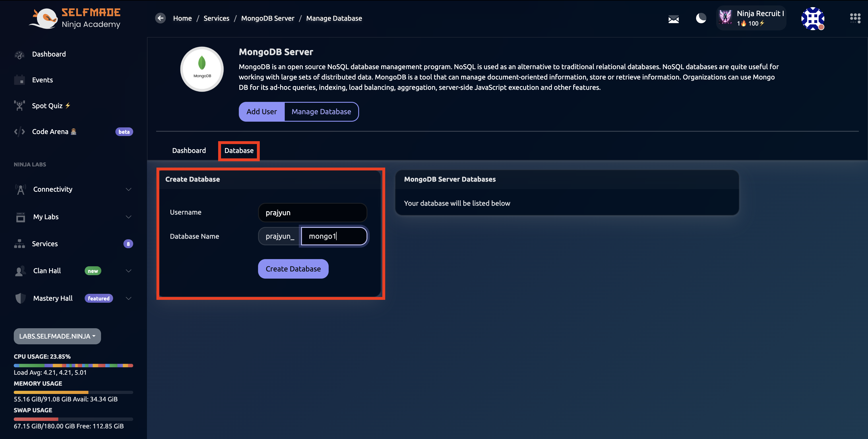Click the 67.15 GiB/180.00 GiB swap text
Viewport: 868px width, 439px height.
point(69,426)
